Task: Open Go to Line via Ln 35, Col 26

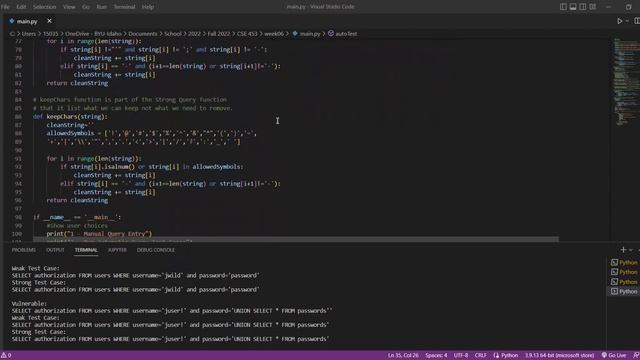Action: [x=403, y=355]
